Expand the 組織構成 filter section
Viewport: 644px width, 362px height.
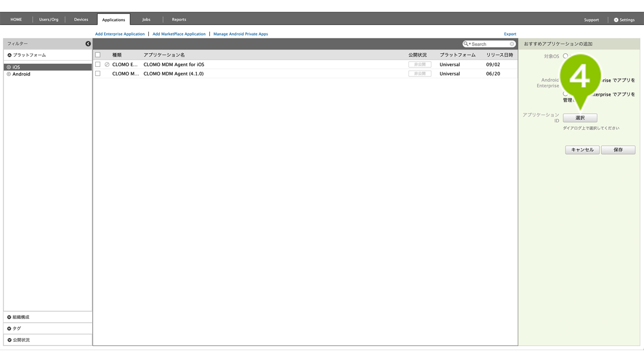click(9, 317)
